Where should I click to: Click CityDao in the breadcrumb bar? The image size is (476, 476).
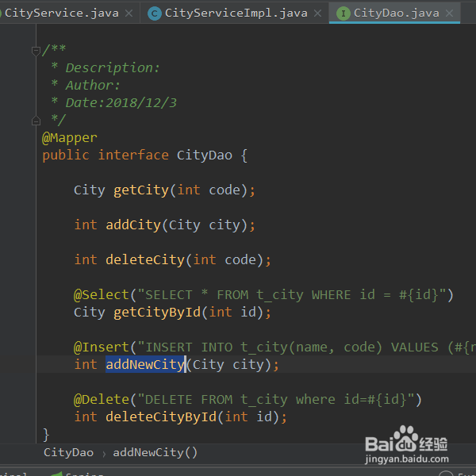click(x=68, y=452)
